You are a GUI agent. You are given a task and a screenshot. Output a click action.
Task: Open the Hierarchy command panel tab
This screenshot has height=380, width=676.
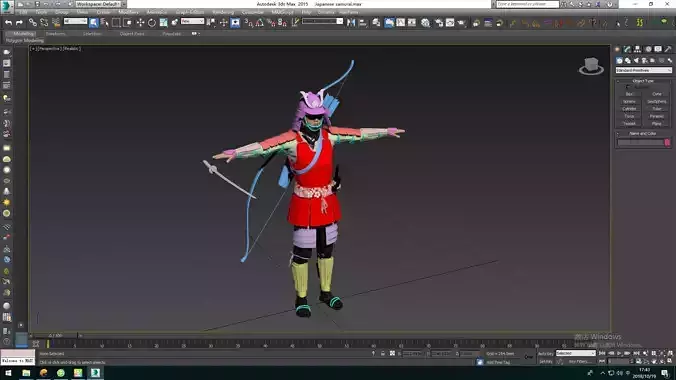click(x=638, y=49)
